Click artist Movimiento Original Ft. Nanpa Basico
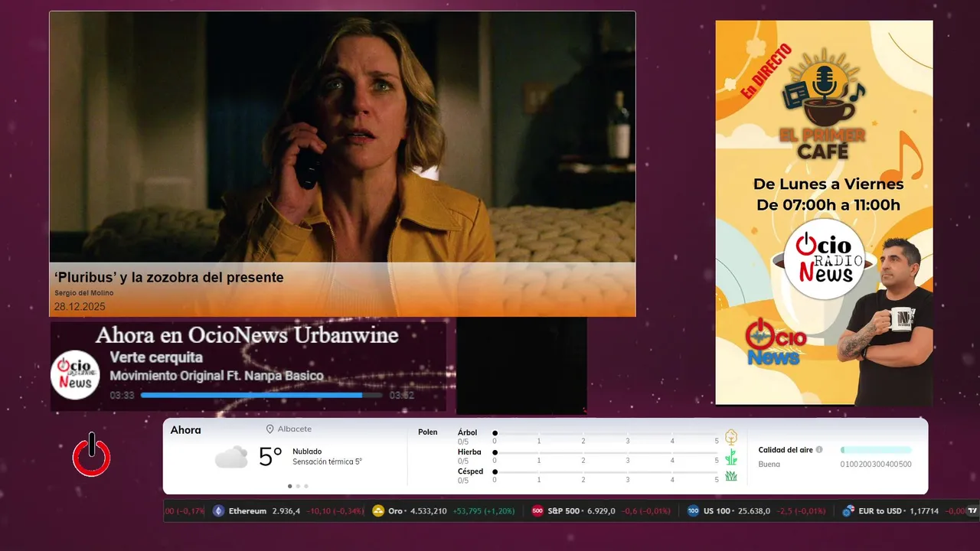Screen dimensions: 980x551 pyautogui.click(x=217, y=376)
